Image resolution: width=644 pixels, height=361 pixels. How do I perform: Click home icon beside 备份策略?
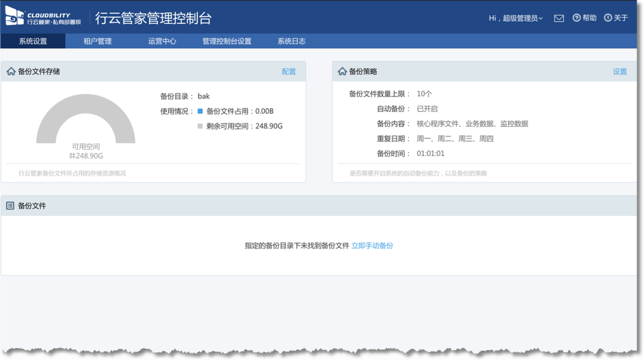point(342,71)
